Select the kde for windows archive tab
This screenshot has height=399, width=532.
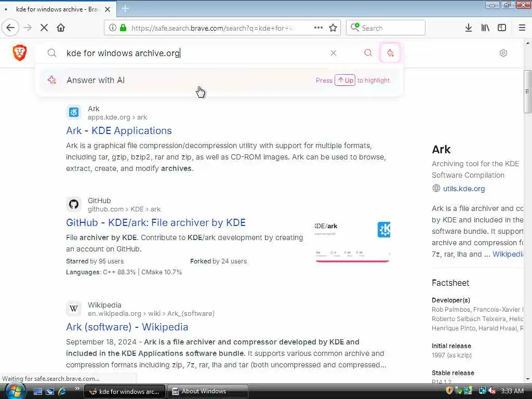[58, 9]
